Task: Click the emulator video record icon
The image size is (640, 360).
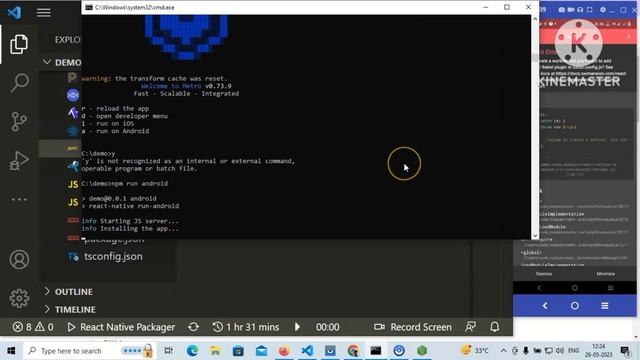Action: pyautogui.click(x=571, y=9)
